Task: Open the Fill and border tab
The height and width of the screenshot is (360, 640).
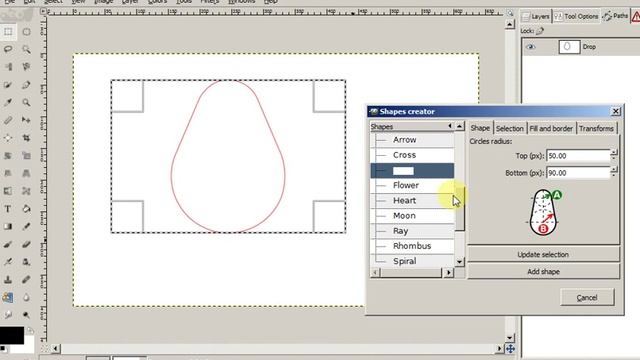Action: [551, 129]
